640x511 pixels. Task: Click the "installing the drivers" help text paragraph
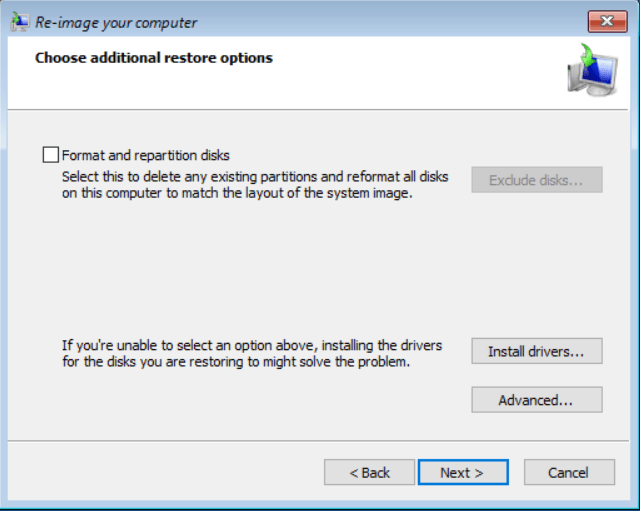(251, 345)
